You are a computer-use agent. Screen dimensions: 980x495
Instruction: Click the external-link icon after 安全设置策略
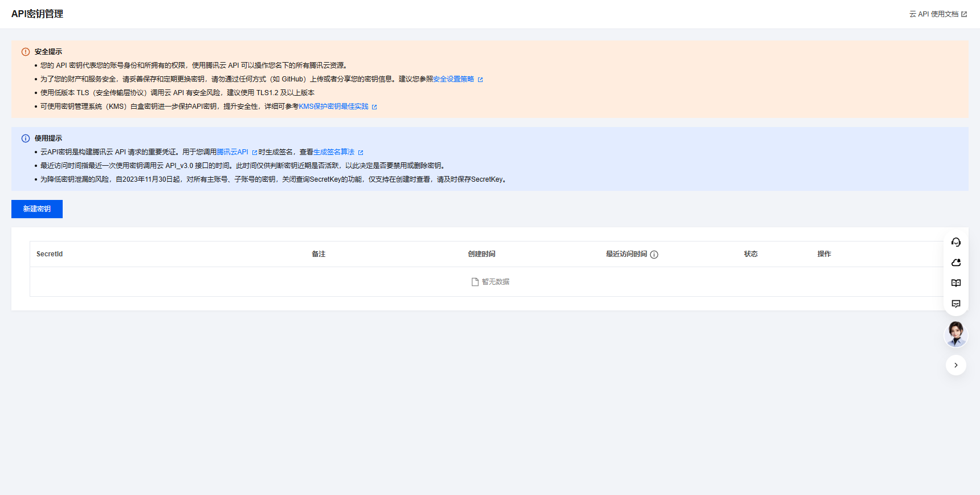pos(480,80)
